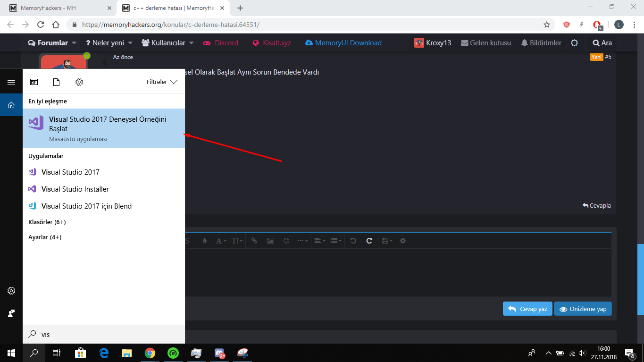
Task: Open the ad blocker extension with badge 5
Action: (598, 25)
